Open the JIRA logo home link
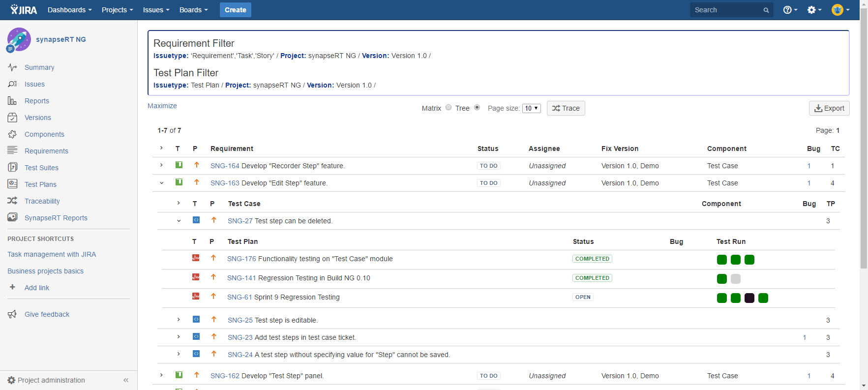868x390 pixels. [x=24, y=10]
